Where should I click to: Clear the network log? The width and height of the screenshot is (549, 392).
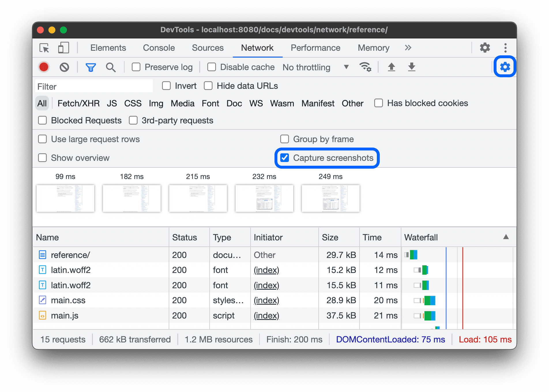point(64,67)
